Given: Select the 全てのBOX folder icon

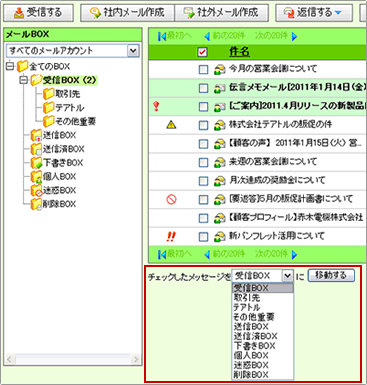Looking at the screenshot, I should click(23, 66).
